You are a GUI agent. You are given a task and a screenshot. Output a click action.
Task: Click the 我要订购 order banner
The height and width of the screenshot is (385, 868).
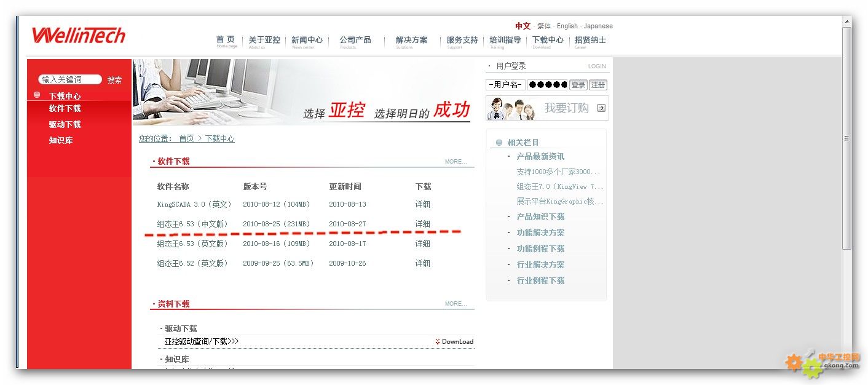(547, 108)
